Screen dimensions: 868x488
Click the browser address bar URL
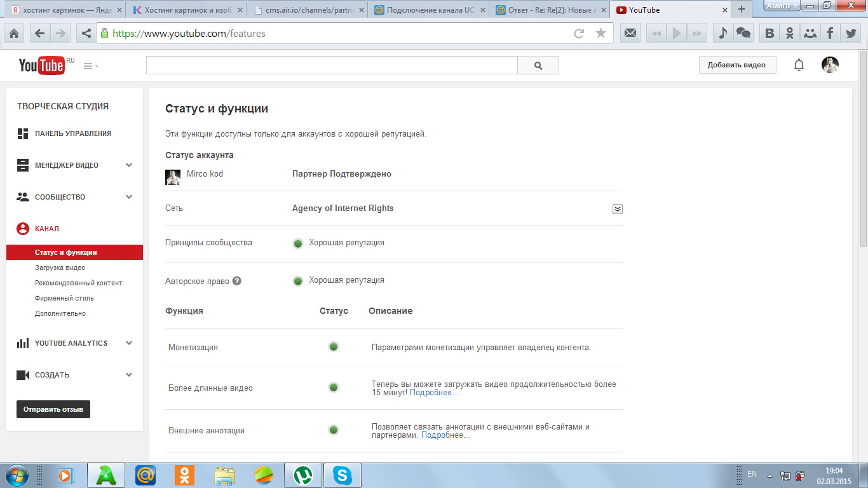point(189,34)
